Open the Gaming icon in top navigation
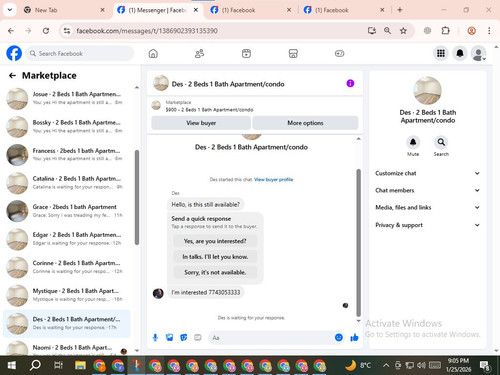 tap(339, 53)
